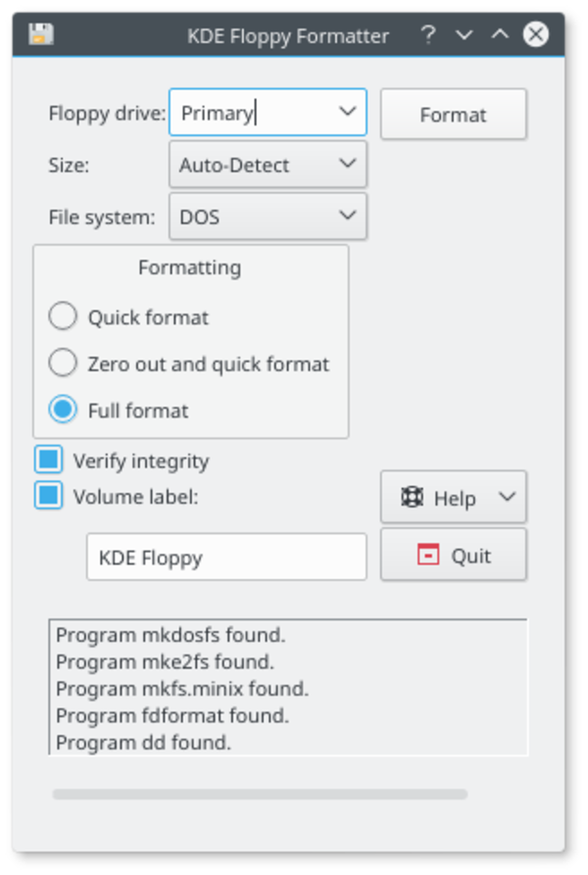Click the lifebuoy icon on Help button
Screen dimensions: 588x875
[x=412, y=498]
